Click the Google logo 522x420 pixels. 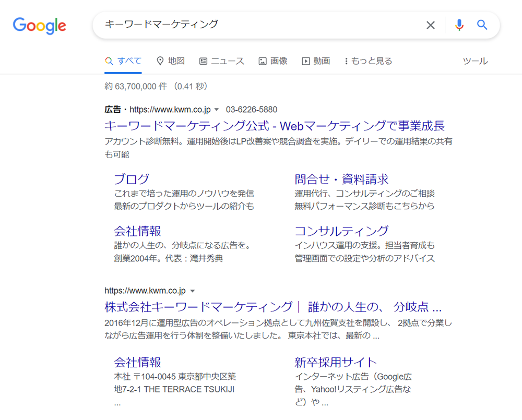coord(39,26)
